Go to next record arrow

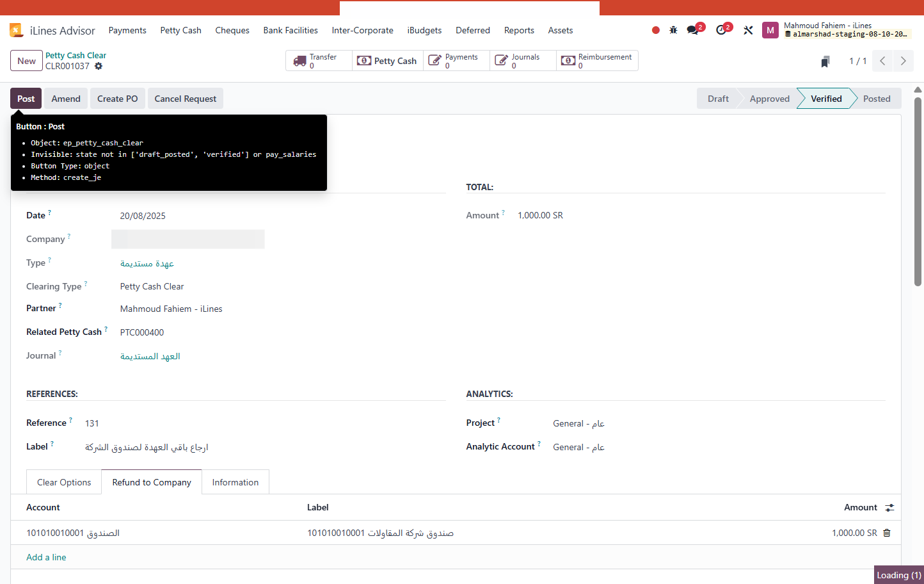pos(904,61)
